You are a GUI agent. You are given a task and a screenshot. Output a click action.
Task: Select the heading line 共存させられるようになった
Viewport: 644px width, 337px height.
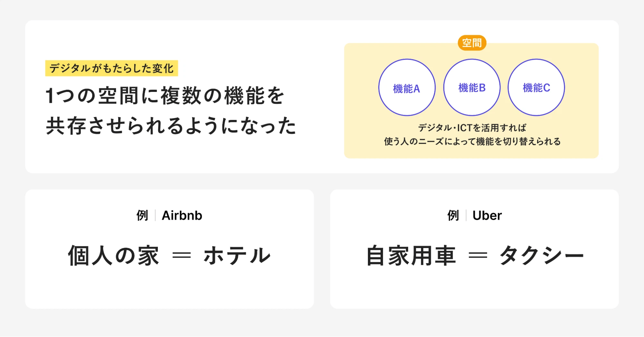[x=171, y=126]
